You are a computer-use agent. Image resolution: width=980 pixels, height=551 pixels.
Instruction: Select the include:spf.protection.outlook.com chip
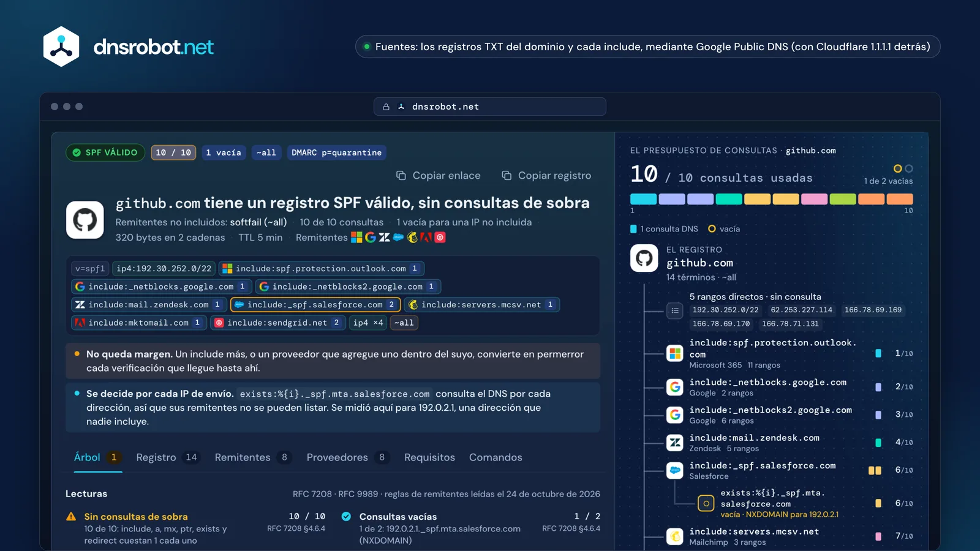322,269
